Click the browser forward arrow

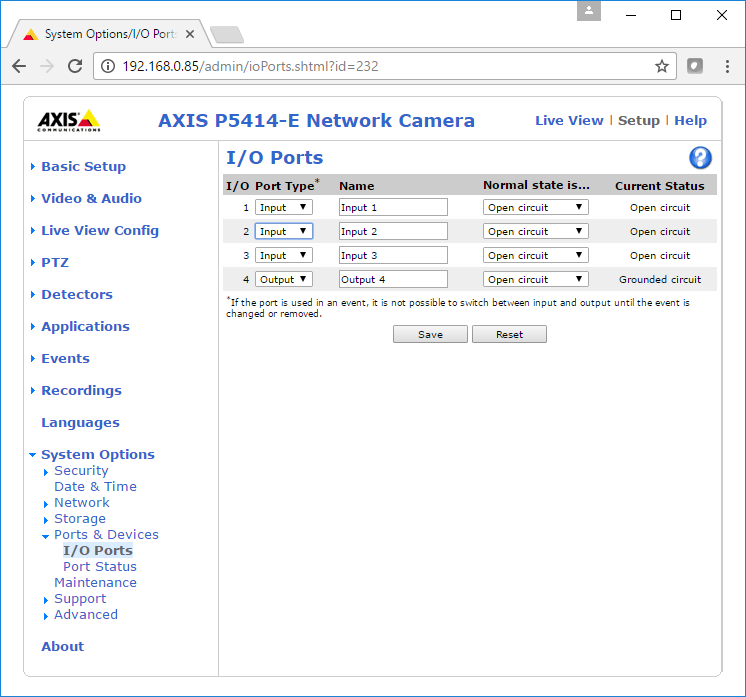[x=47, y=66]
